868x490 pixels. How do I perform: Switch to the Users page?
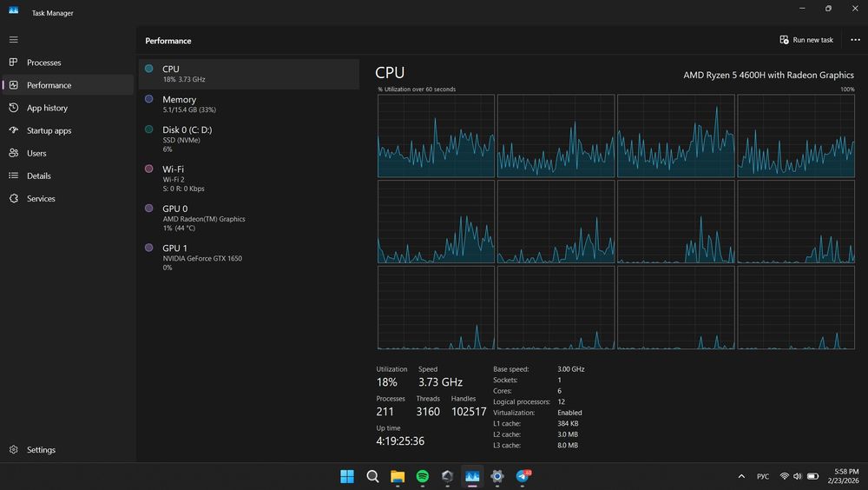point(68,153)
